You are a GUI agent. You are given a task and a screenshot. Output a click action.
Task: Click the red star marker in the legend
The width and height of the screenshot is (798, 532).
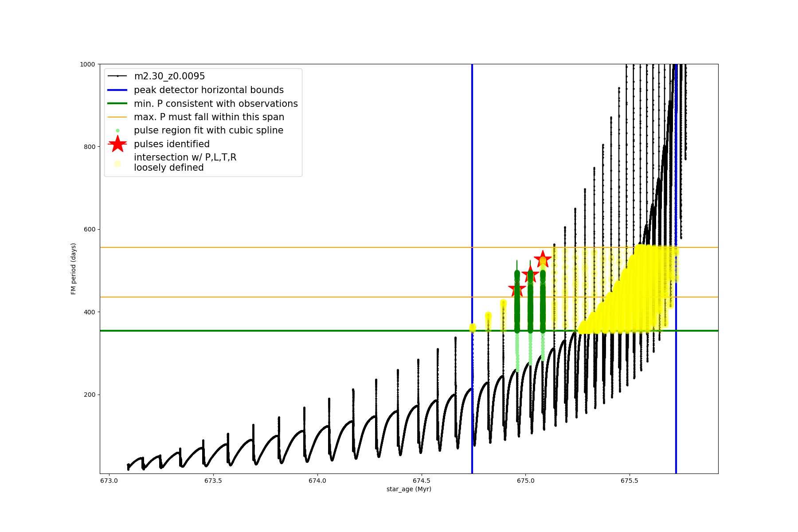coord(117,144)
